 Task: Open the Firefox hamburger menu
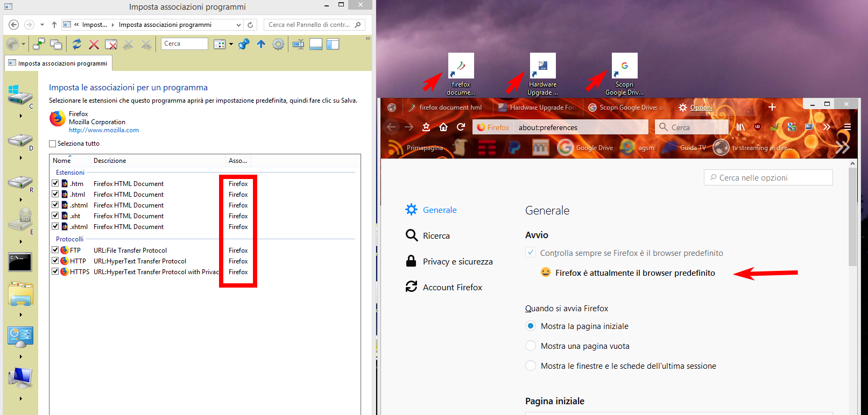(x=848, y=127)
